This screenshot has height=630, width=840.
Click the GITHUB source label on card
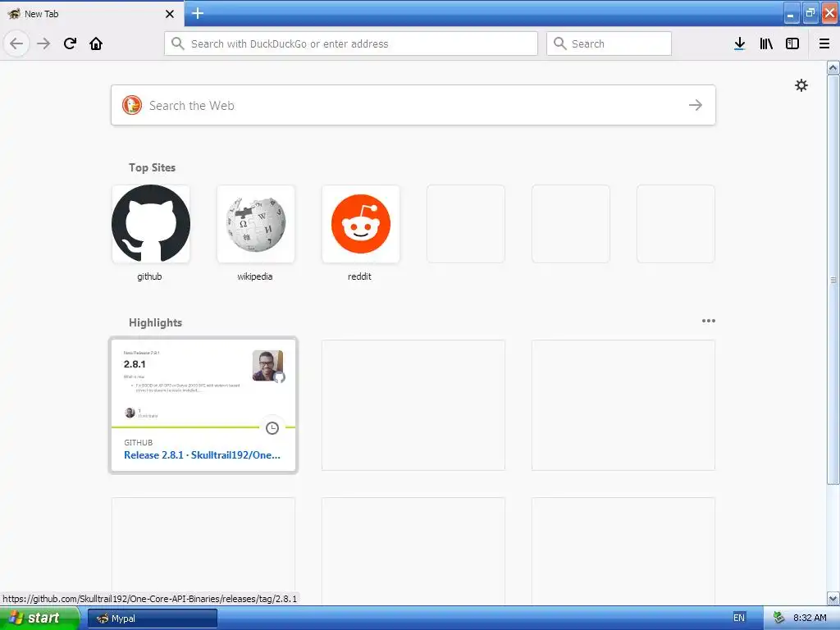pos(138,442)
